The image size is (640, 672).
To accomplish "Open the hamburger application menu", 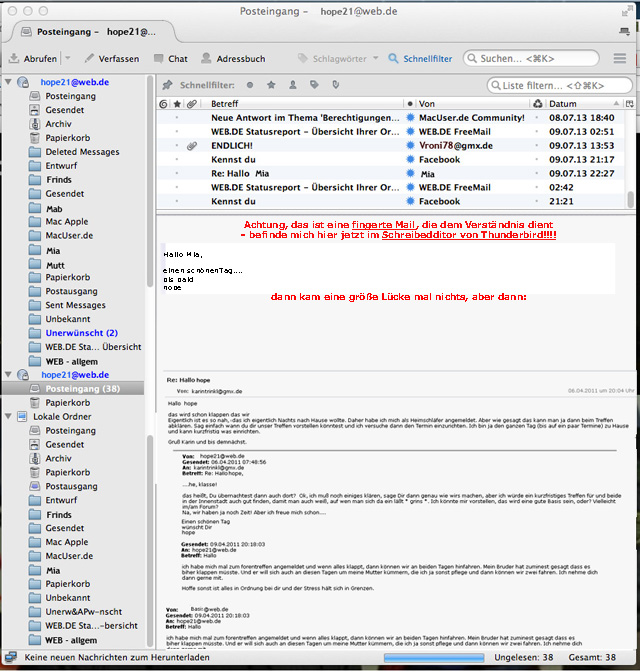I will 619,58.
